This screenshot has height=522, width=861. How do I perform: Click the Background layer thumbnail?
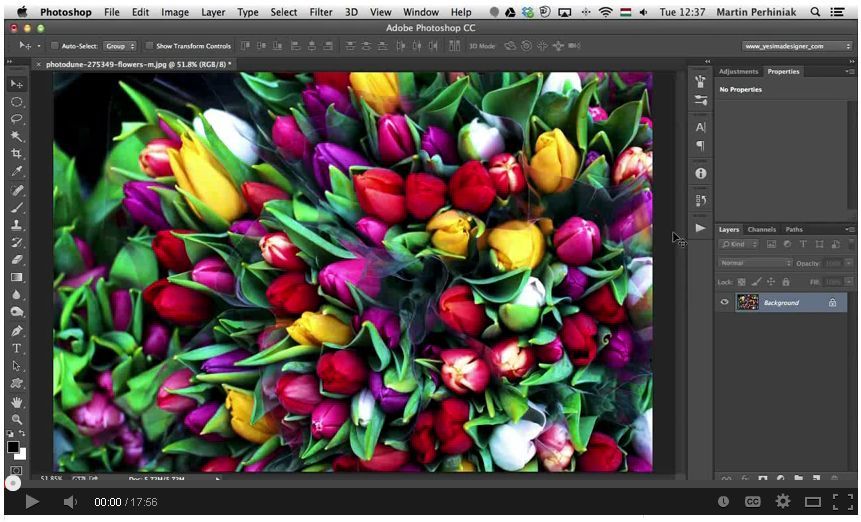click(747, 302)
